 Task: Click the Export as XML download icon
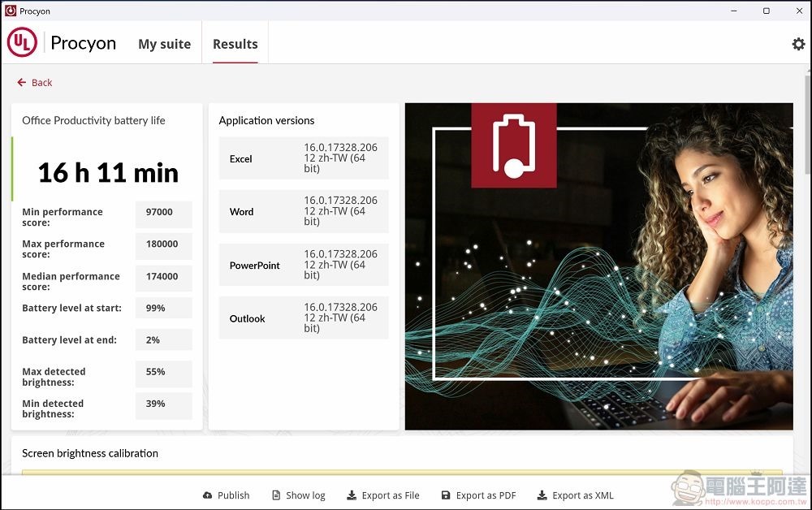pyautogui.click(x=542, y=495)
